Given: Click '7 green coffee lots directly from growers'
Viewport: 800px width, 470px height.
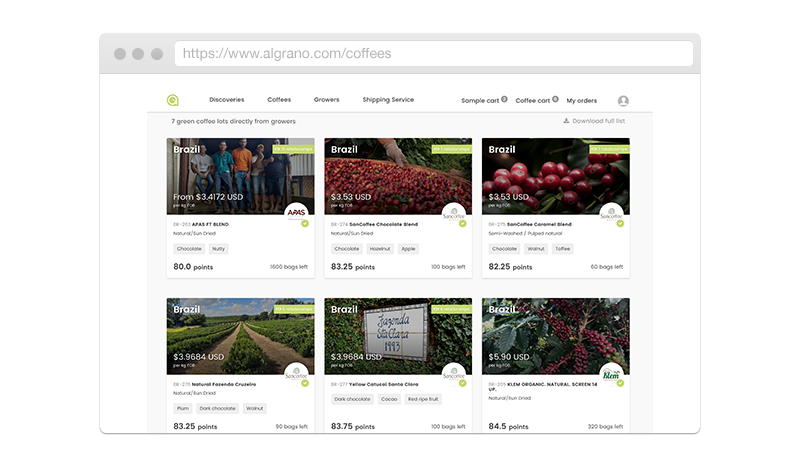Looking at the screenshot, I should pyautogui.click(x=233, y=121).
